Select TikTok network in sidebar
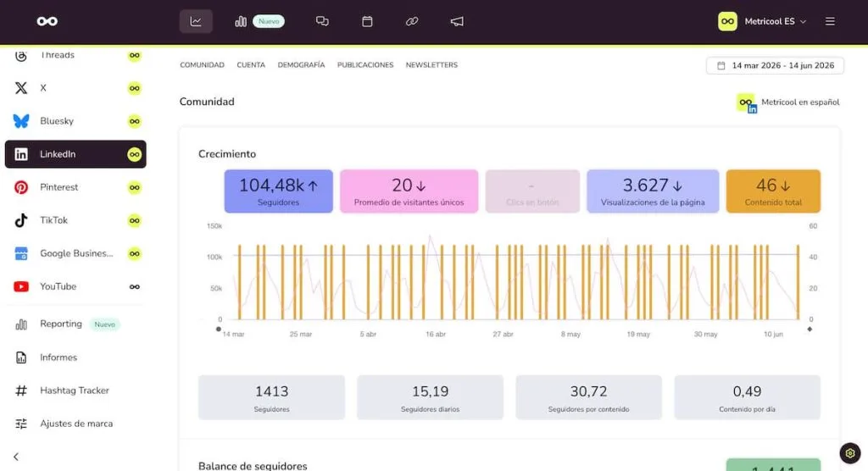The height and width of the screenshot is (471, 868). coord(75,220)
